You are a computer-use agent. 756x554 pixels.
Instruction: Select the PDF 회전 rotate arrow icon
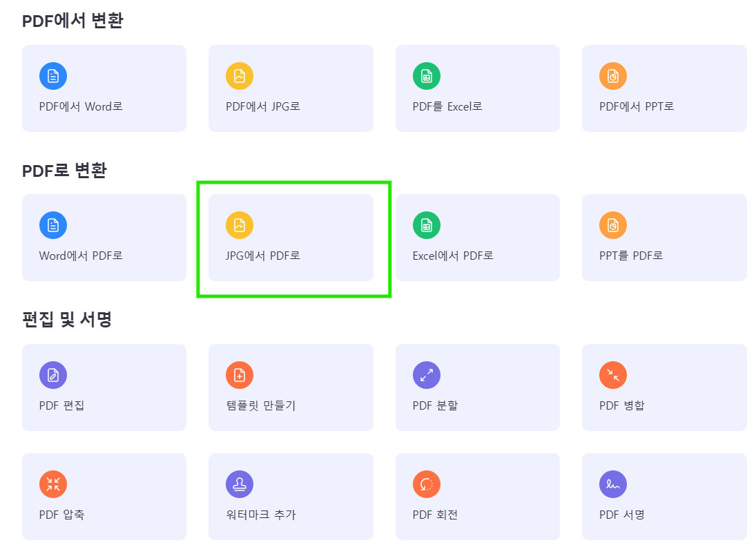[x=426, y=484]
